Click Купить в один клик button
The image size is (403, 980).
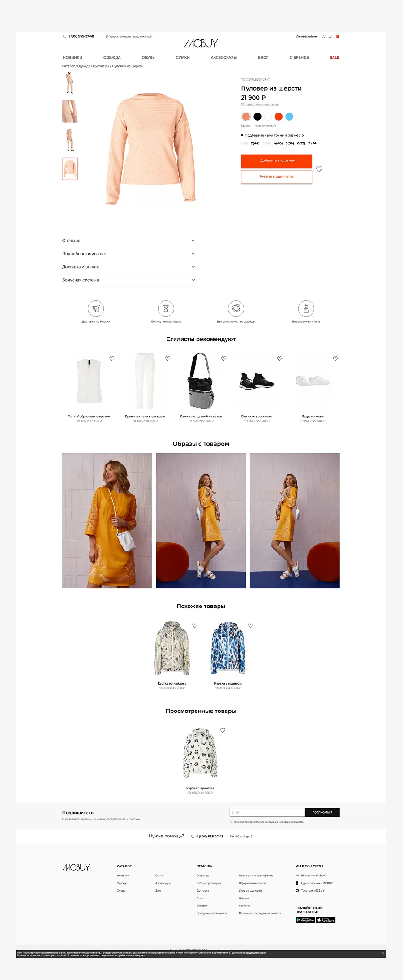click(x=277, y=177)
